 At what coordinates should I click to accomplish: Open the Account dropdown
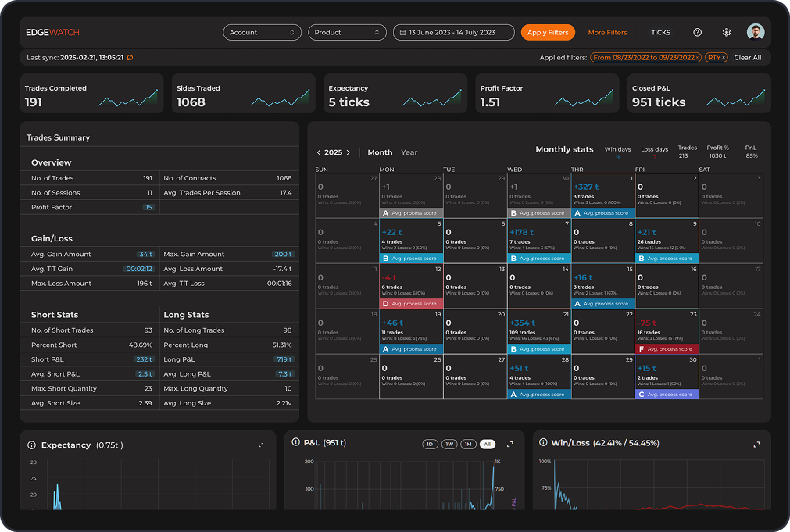click(263, 33)
